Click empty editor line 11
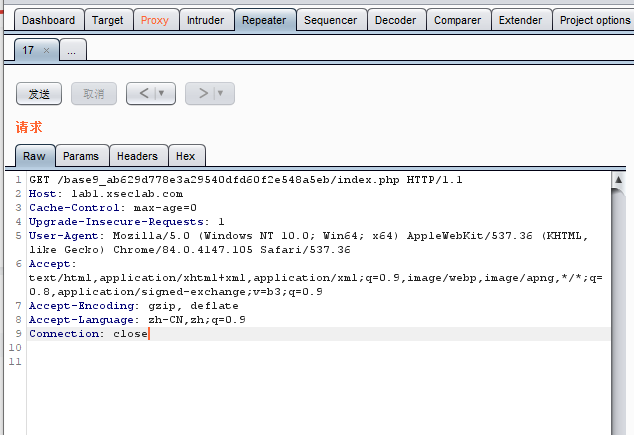 pyautogui.click(x=319, y=362)
